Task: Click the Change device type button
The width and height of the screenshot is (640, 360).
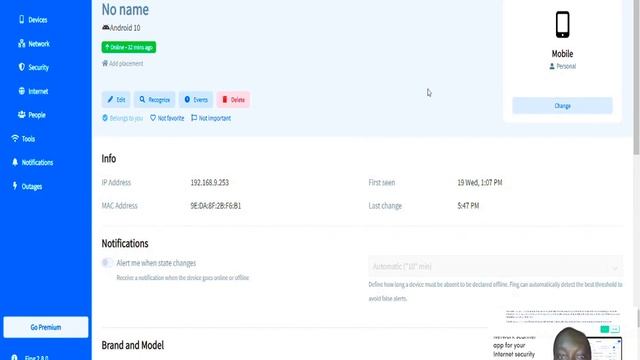Action: [x=562, y=106]
